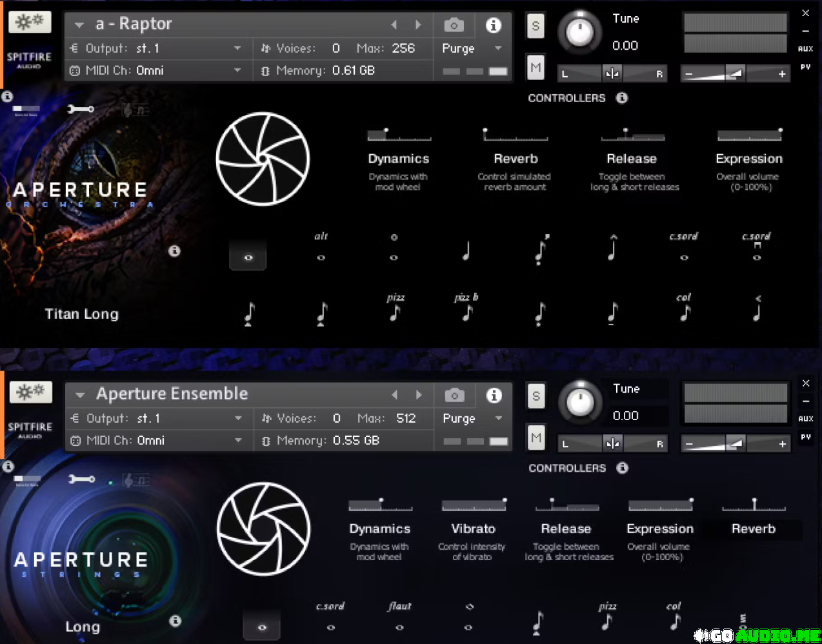Click the Aperture shutter logo in Raptor panel
The image size is (822, 644).
263,159
